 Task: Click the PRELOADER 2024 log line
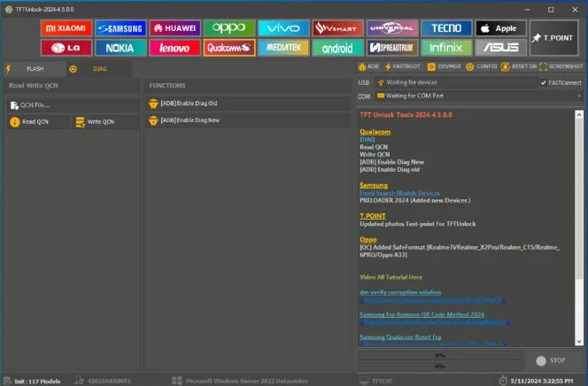point(414,200)
